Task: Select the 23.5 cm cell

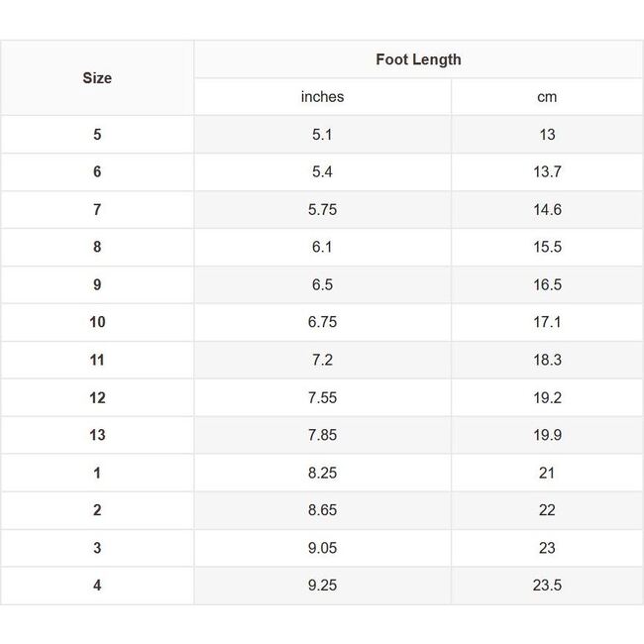Action: (x=547, y=587)
